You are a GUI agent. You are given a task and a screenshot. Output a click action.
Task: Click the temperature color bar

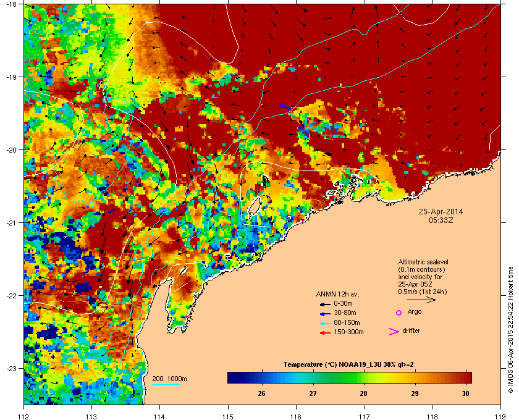(350, 377)
